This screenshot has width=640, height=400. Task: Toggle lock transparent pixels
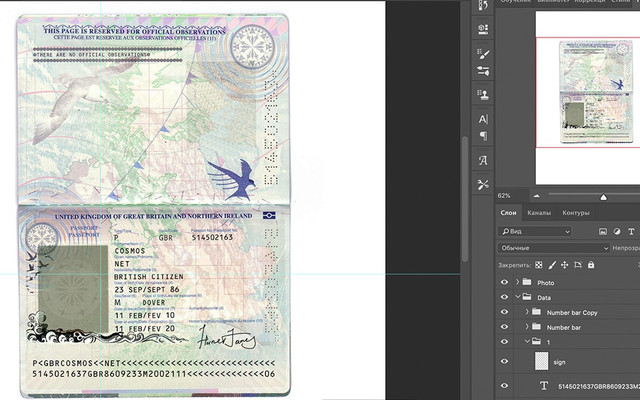point(539,265)
